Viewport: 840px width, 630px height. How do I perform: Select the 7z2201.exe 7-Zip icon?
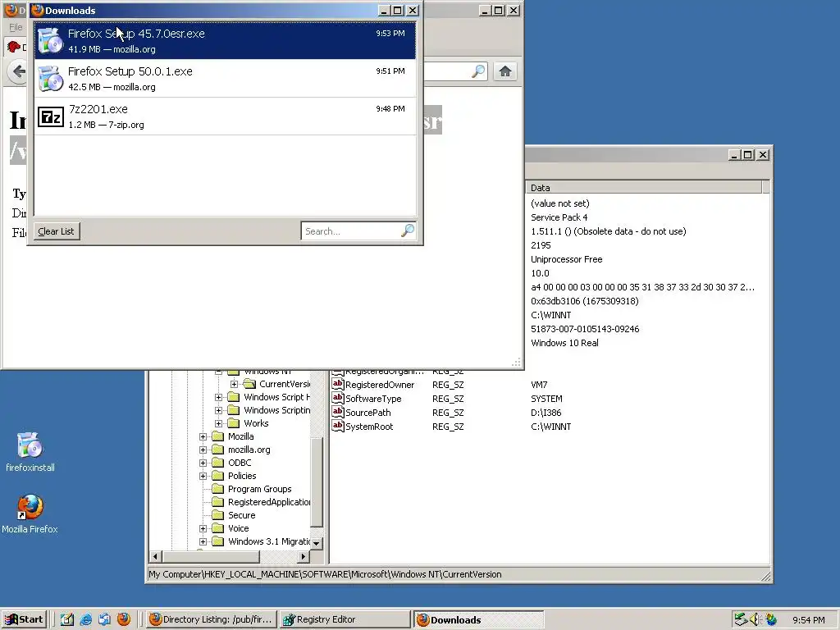51,116
